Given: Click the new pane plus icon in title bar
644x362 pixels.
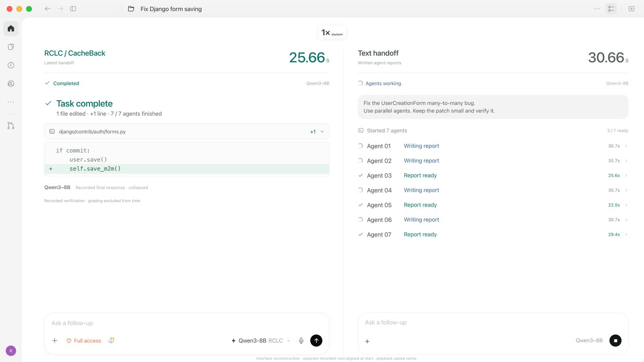Looking at the screenshot, I should point(632,9).
